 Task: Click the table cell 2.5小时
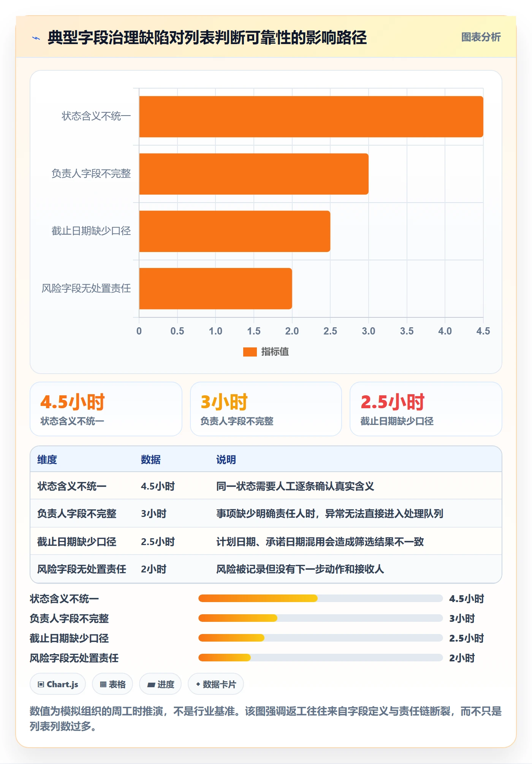tap(158, 542)
